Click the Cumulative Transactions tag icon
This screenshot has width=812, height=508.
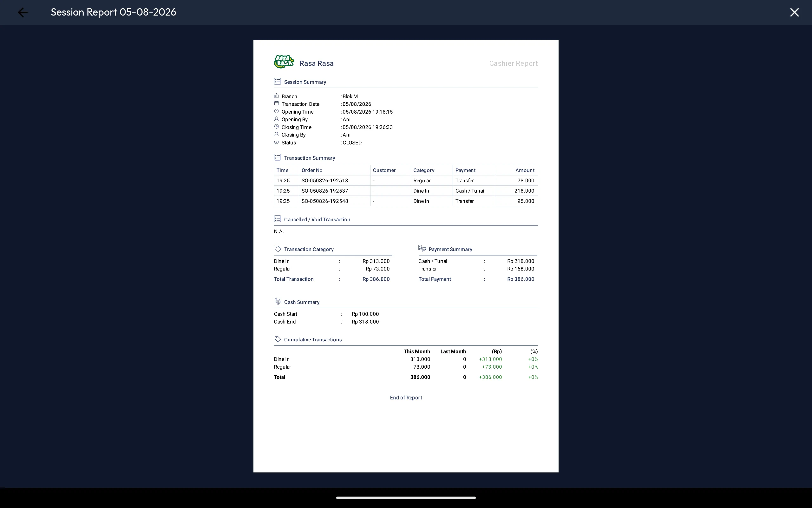(x=278, y=339)
